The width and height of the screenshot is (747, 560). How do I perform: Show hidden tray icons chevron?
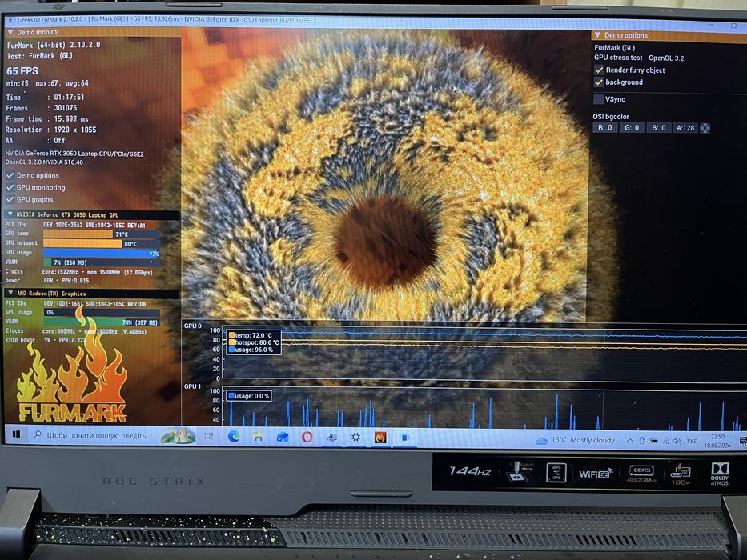(630, 441)
